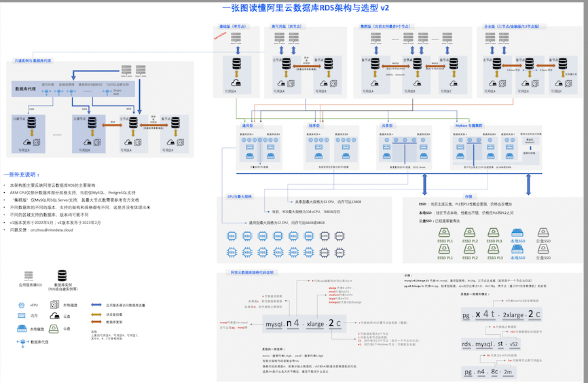Click the 基础版（单节点） heading
588x383 pixels.
(x=233, y=26)
